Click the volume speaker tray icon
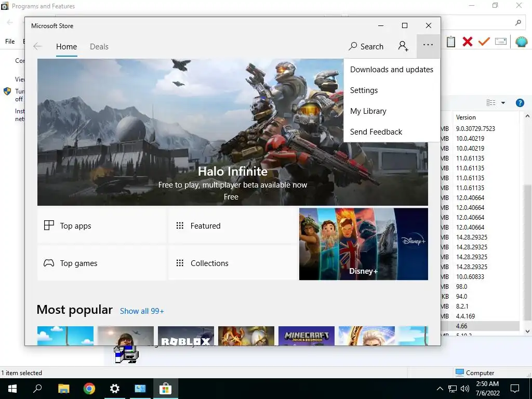Viewport: 532px width, 399px height. [x=465, y=389]
